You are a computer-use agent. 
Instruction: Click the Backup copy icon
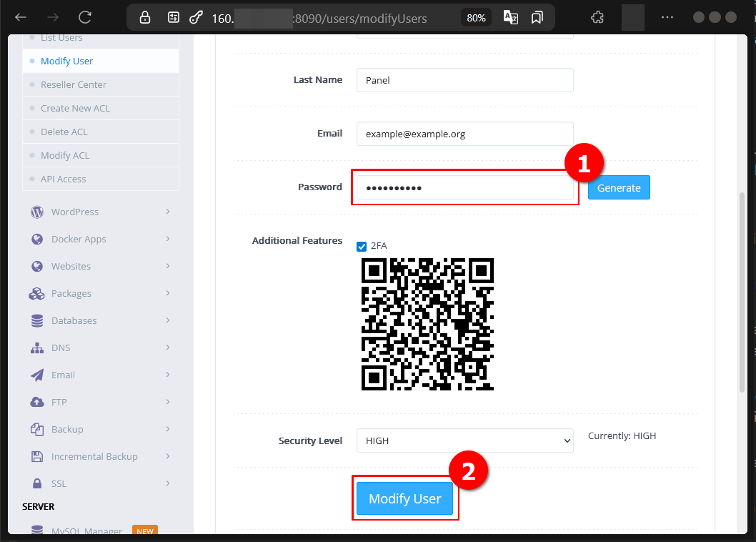tap(37, 429)
